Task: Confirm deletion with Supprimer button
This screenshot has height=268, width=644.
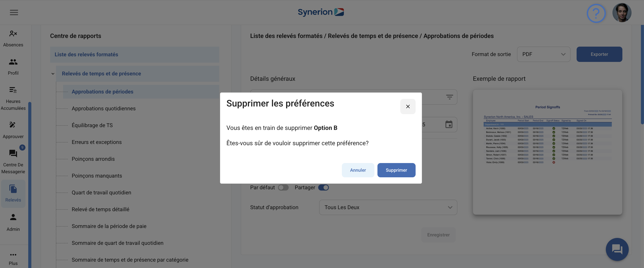Action: pyautogui.click(x=396, y=170)
